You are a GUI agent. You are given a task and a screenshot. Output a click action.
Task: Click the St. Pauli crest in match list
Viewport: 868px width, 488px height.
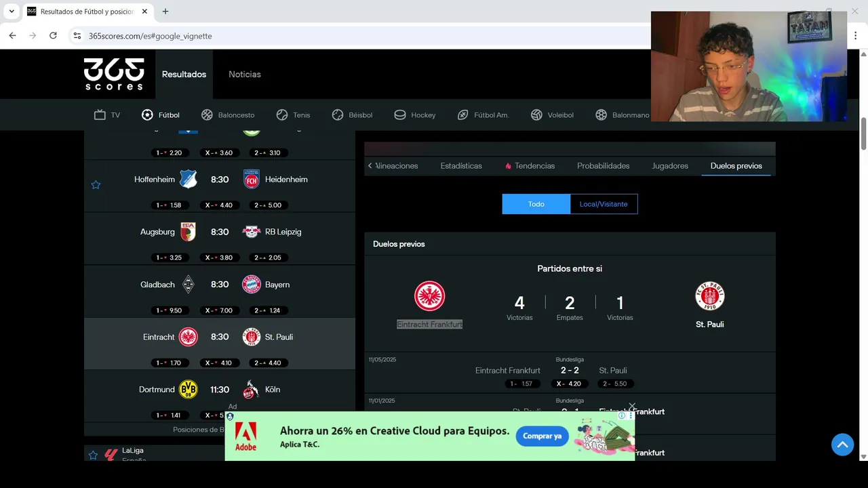tap(252, 337)
